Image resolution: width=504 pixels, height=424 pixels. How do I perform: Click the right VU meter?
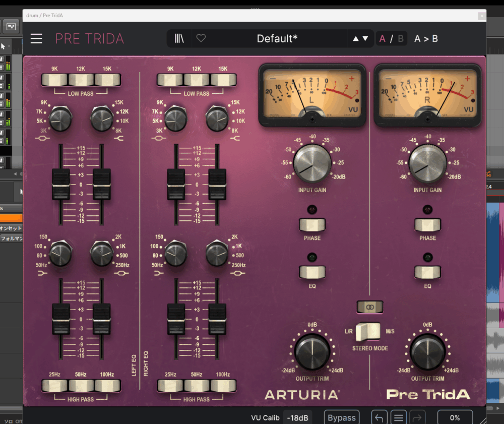point(427,95)
